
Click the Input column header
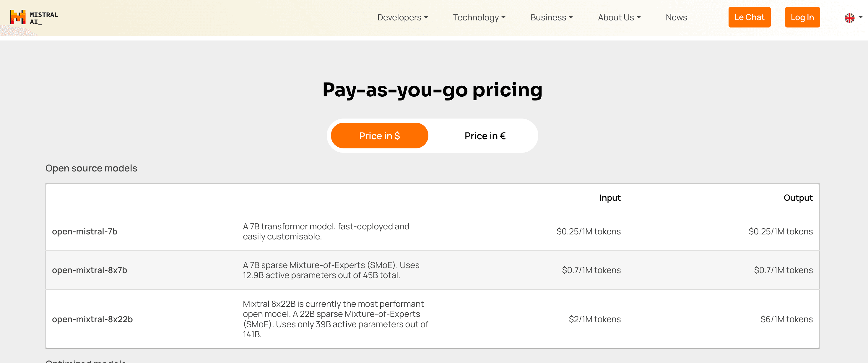pyautogui.click(x=609, y=198)
